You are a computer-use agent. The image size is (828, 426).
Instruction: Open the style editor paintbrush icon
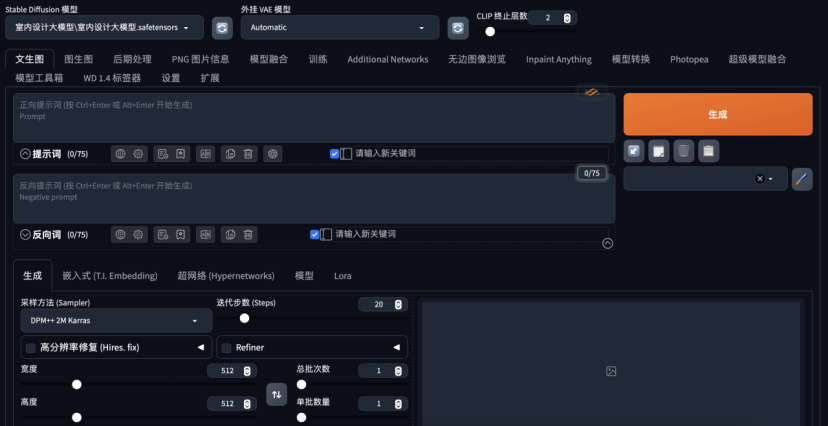click(802, 179)
